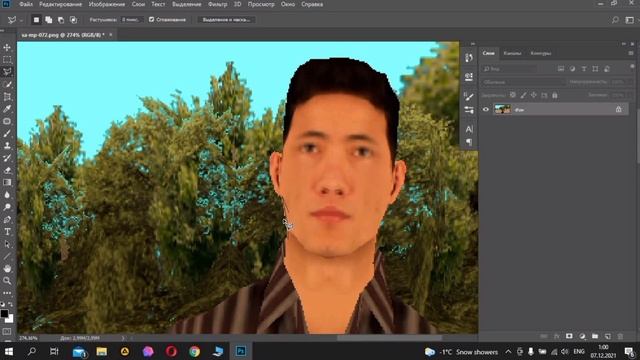Select the Blur tool
Screen dimensions: 640x360
7,195
